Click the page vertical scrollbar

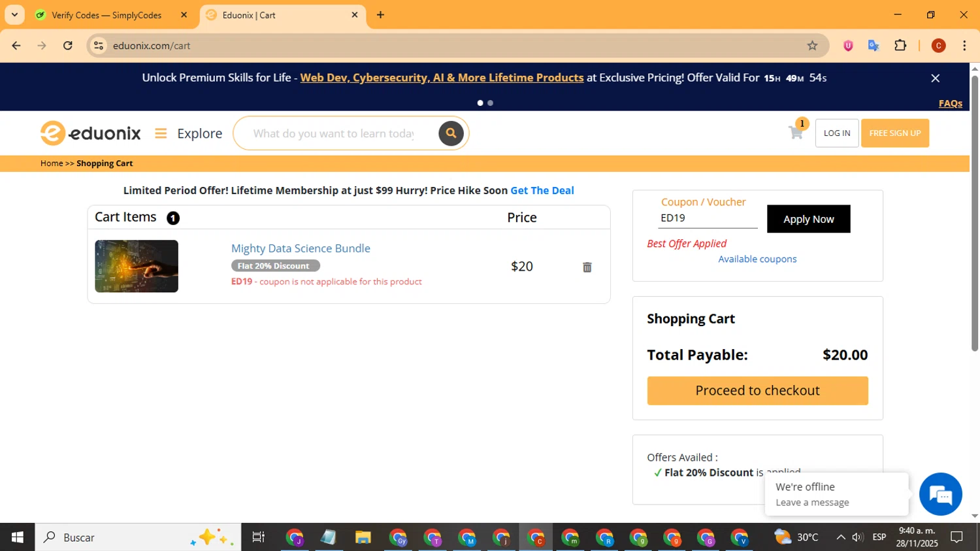coord(975,214)
